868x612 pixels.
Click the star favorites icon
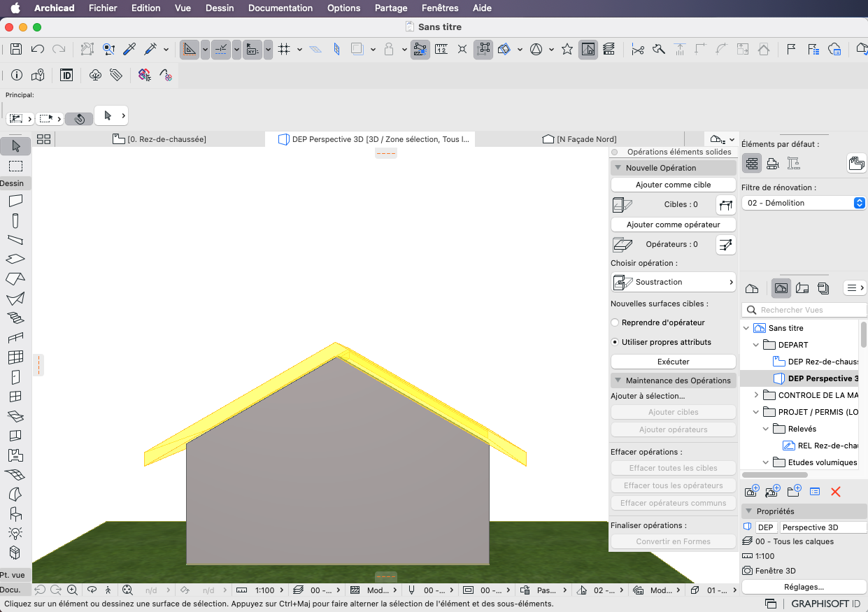click(567, 49)
